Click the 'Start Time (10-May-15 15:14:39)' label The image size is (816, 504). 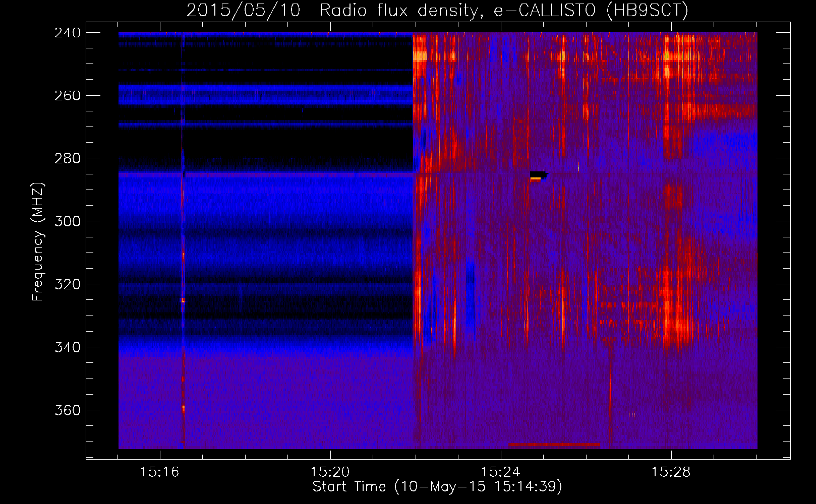[437, 487]
